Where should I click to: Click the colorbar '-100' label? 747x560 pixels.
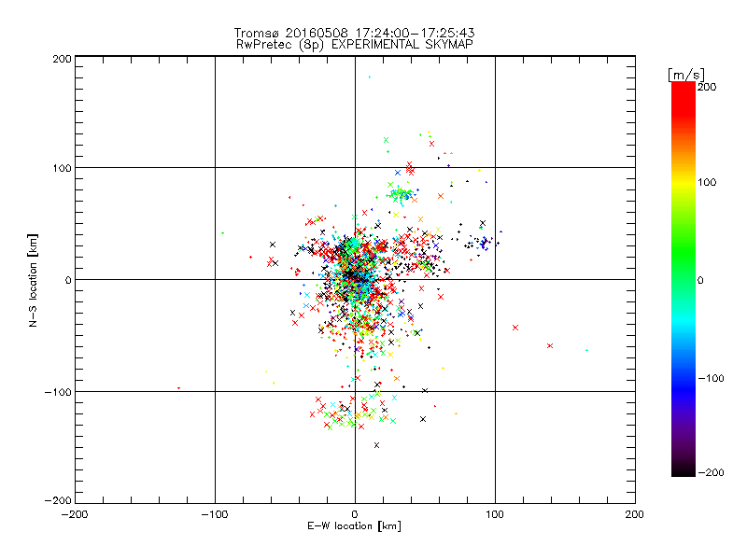[x=711, y=379]
